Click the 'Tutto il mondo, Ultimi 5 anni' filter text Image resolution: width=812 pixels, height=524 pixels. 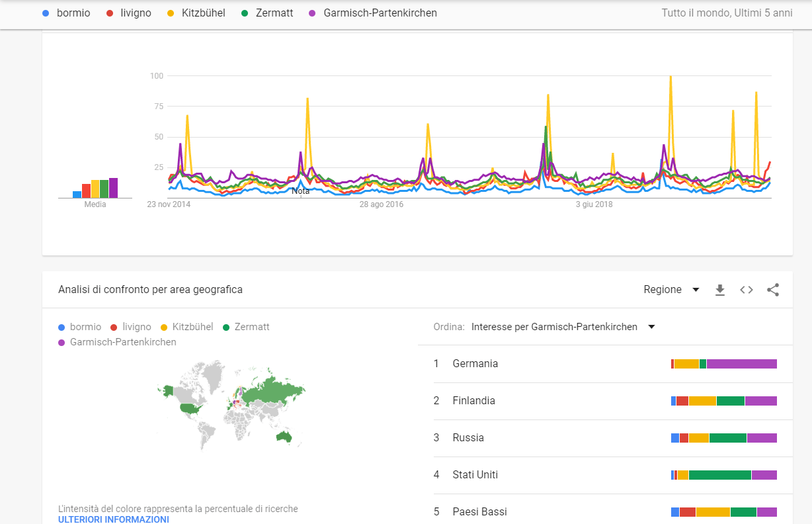tap(727, 13)
